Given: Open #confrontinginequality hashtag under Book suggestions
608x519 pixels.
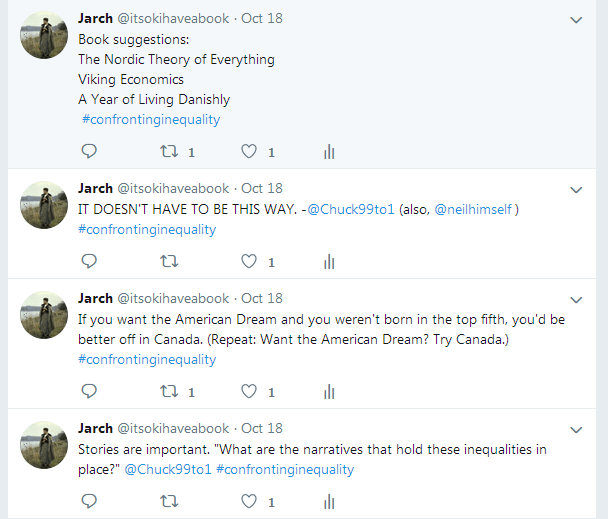Looking at the screenshot, I should pos(151,119).
